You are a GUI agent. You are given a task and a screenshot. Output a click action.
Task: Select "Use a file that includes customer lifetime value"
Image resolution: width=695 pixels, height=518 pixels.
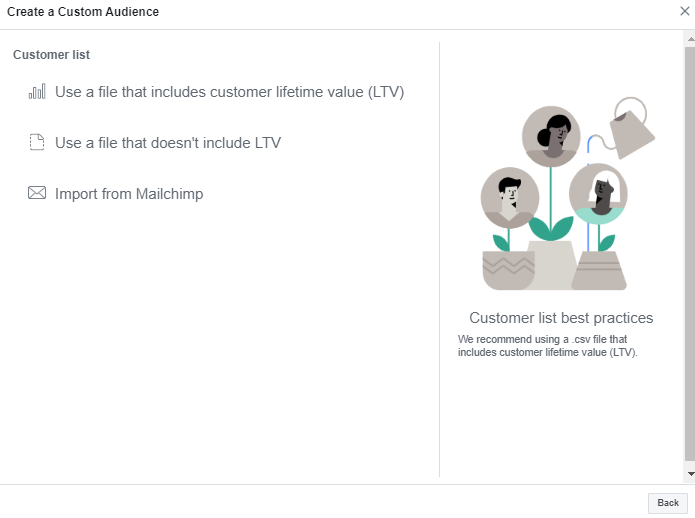click(x=229, y=92)
